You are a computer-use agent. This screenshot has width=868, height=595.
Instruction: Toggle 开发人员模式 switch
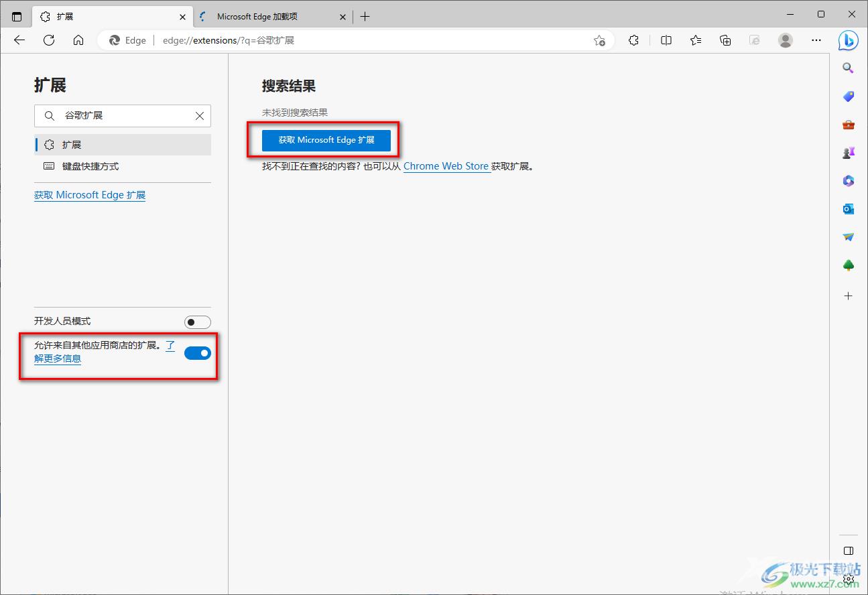[x=198, y=322]
